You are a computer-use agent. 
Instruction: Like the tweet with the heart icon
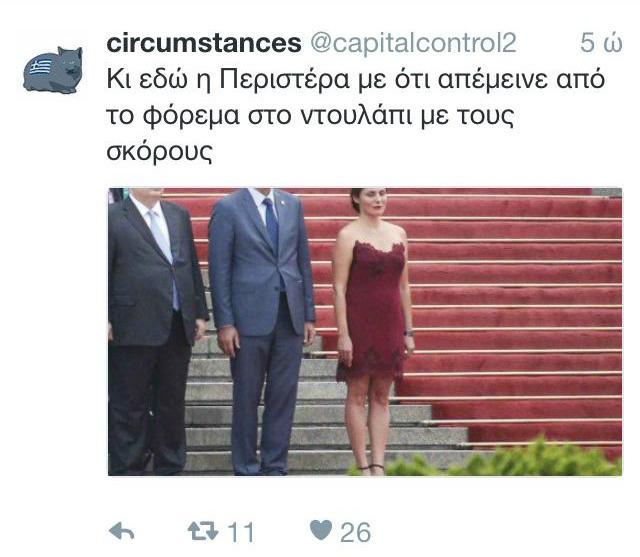point(321,530)
